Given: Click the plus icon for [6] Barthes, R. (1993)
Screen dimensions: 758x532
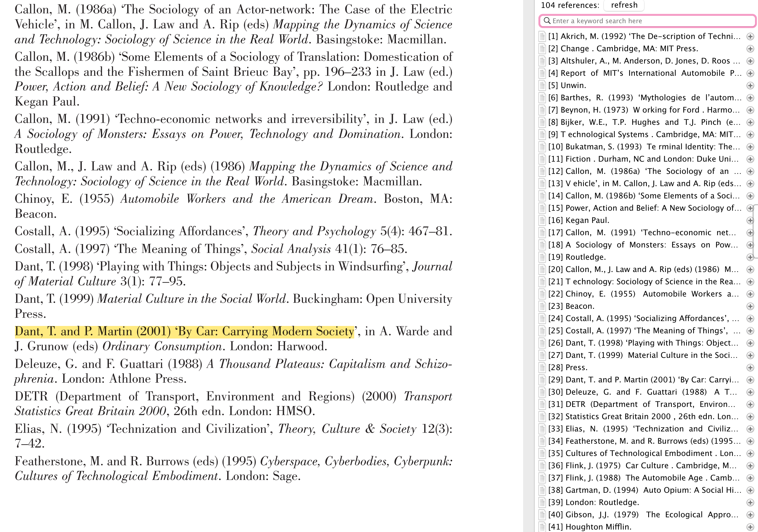Looking at the screenshot, I should coord(750,98).
